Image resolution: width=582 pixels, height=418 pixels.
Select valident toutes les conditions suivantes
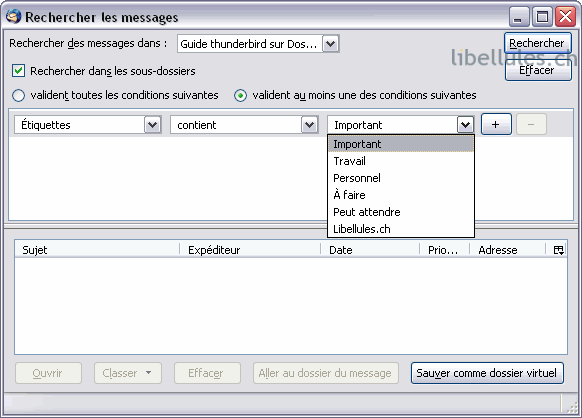(19, 95)
